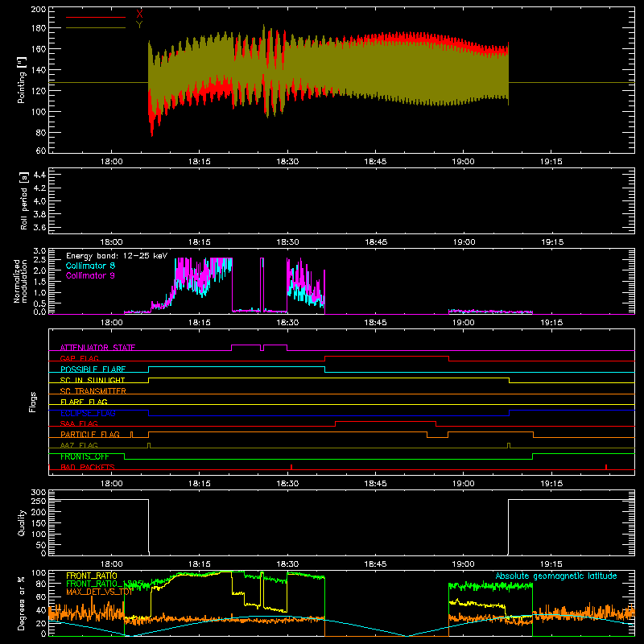Click the bad-packet spike near 18:30 in Flags

coord(291,467)
